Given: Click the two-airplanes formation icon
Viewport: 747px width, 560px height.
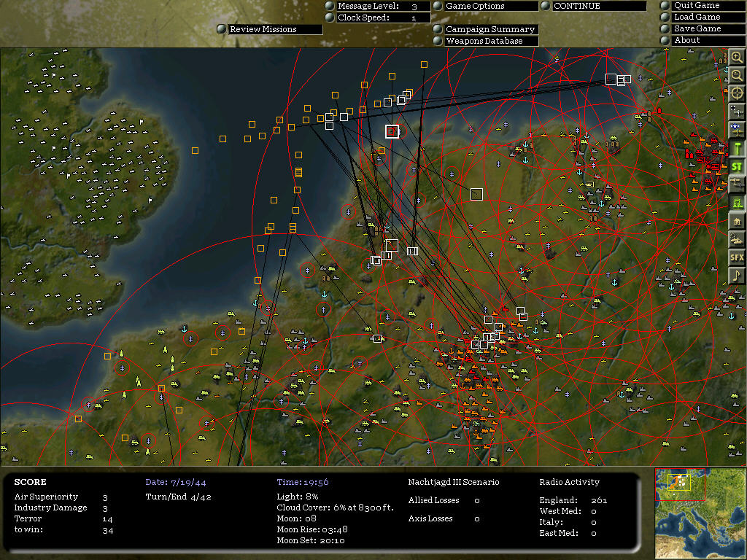Looking at the screenshot, I should (737, 184).
